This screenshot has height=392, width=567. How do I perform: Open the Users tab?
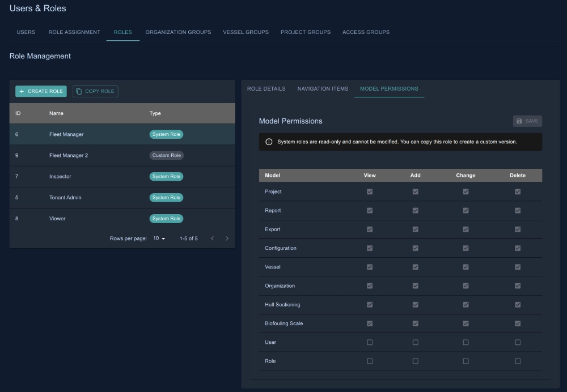pyautogui.click(x=26, y=32)
